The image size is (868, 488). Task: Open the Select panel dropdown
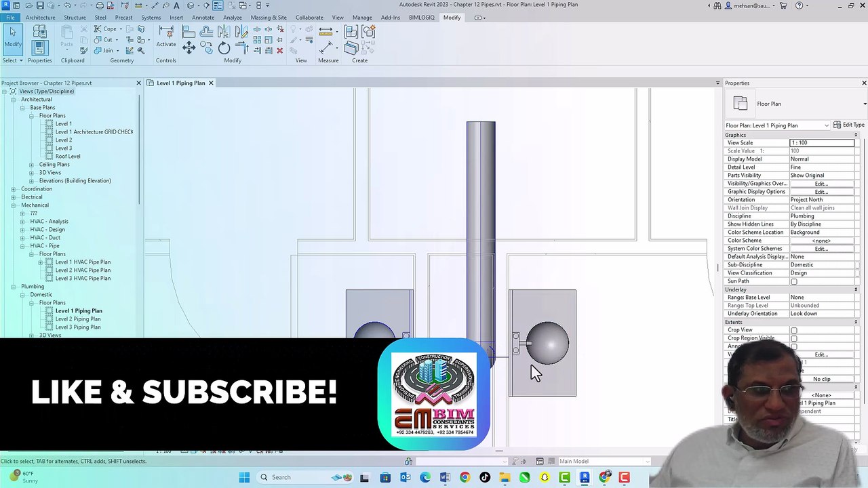(12, 60)
